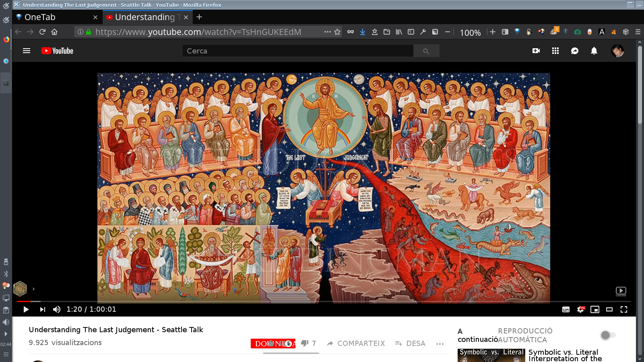Go forward in browser history

(x=30, y=32)
